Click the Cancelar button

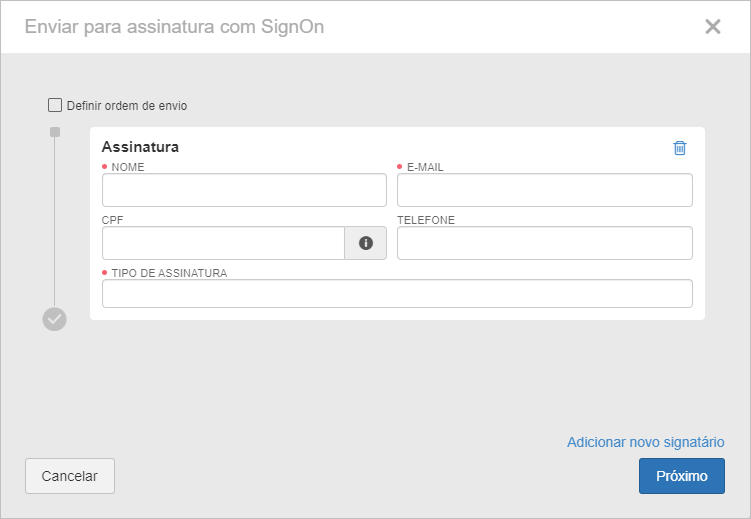click(x=70, y=476)
